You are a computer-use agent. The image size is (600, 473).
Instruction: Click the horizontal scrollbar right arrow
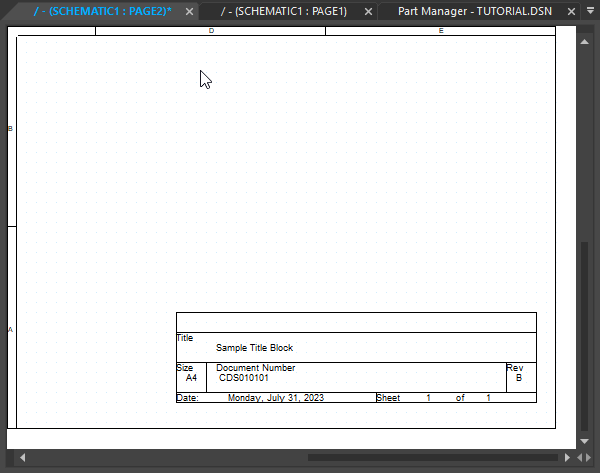[569, 458]
